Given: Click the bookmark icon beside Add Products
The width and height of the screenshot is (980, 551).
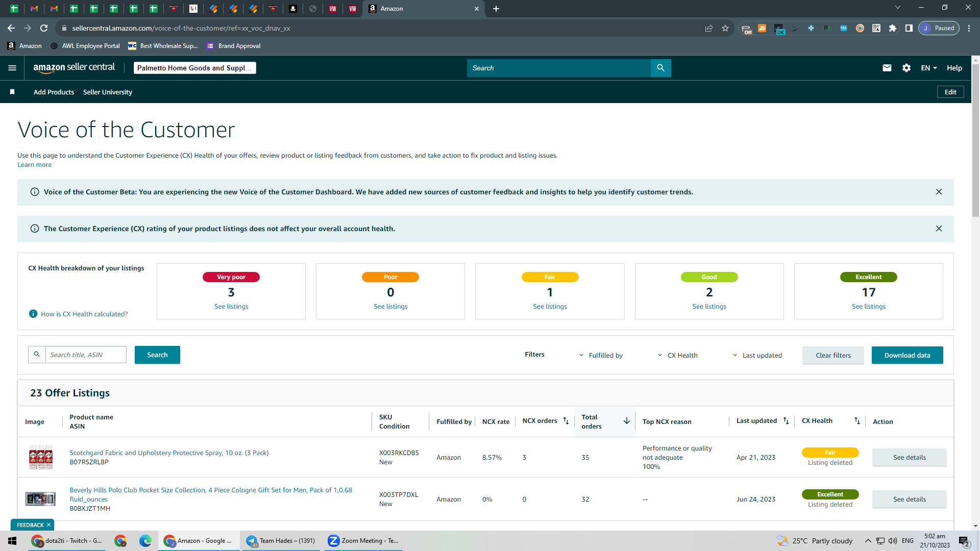Looking at the screenshot, I should coord(12,92).
